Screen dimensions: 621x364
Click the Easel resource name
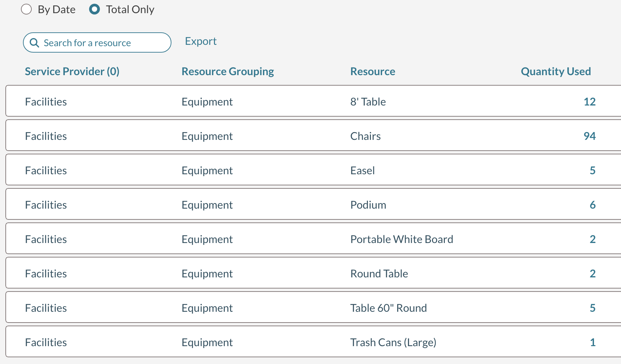(362, 170)
